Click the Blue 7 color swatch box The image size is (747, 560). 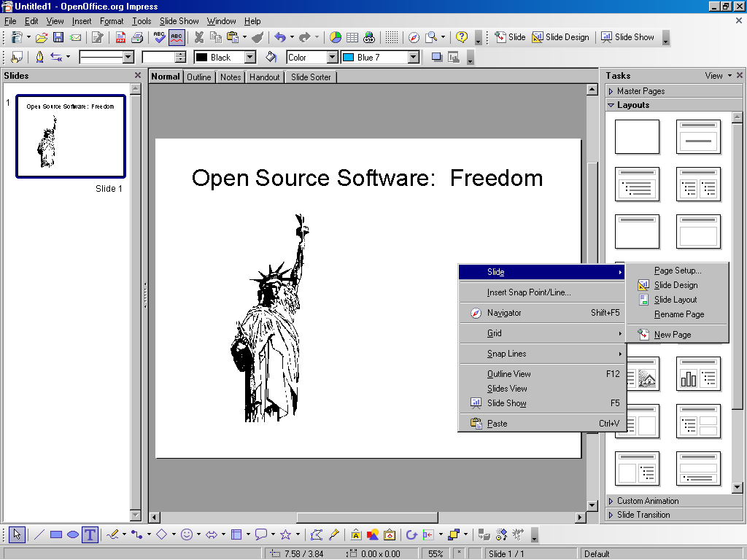tap(348, 57)
